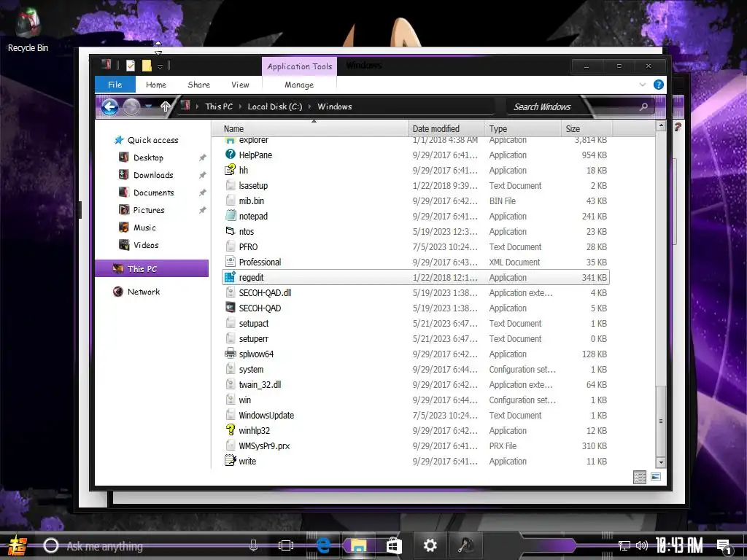The height and width of the screenshot is (560, 747).
Task: Open Videos in navigation pane
Action: 139,245
